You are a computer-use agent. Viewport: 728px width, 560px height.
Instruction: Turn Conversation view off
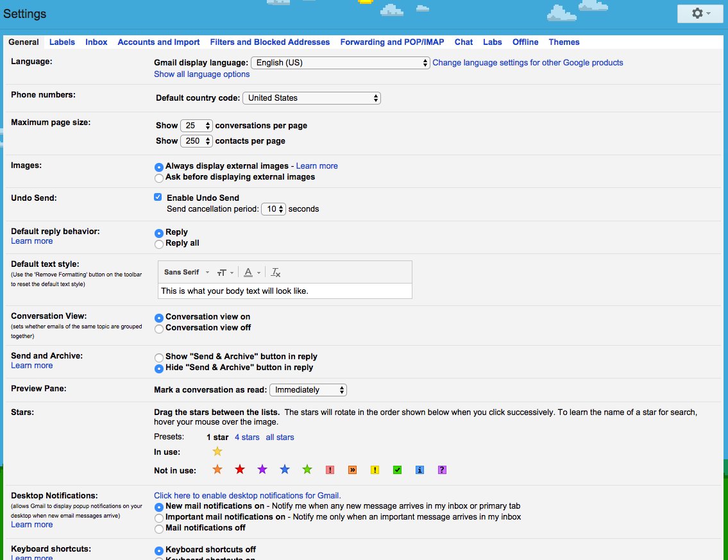(x=159, y=329)
